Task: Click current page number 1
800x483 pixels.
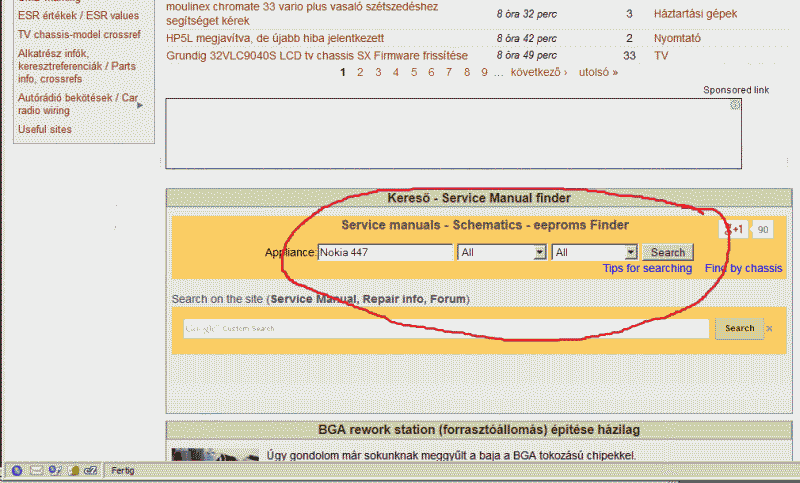Action: click(x=343, y=72)
